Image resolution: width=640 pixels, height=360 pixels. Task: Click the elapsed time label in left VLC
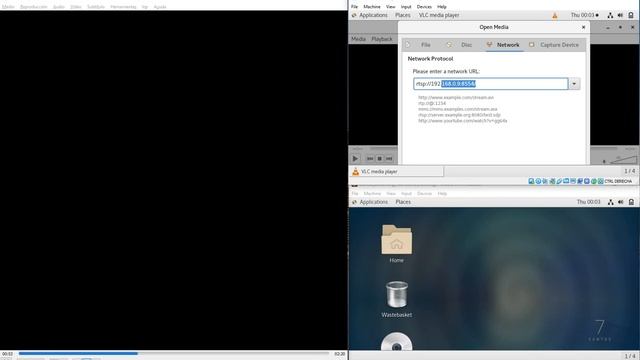8,354
